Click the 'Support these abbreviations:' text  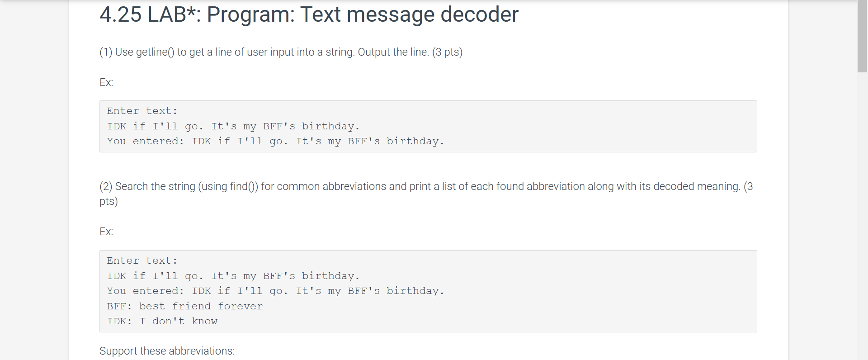click(x=167, y=351)
